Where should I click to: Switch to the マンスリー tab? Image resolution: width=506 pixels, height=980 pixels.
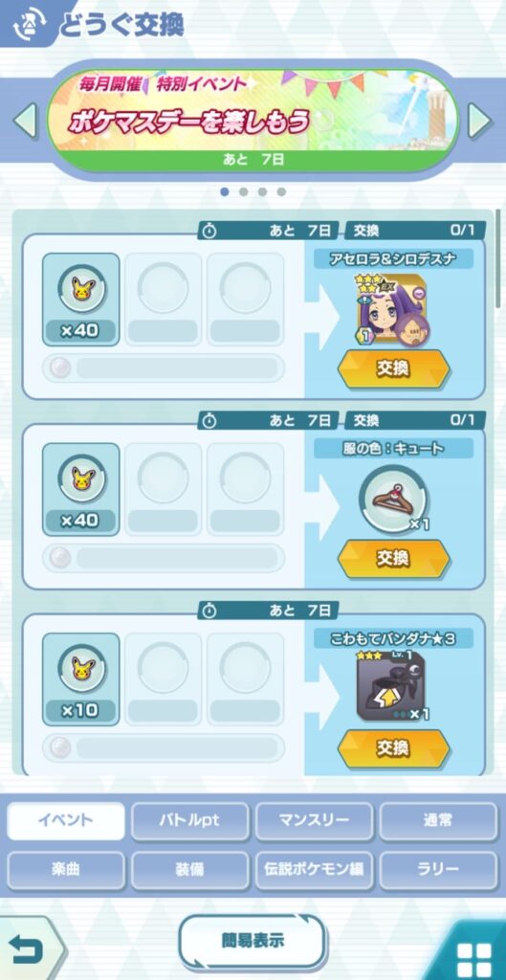(315, 820)
